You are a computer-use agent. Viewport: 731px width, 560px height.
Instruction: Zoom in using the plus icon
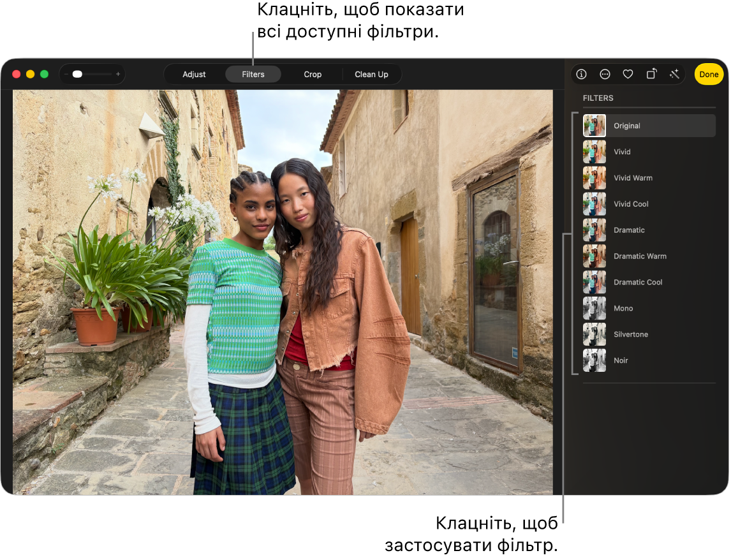(118, 75)
